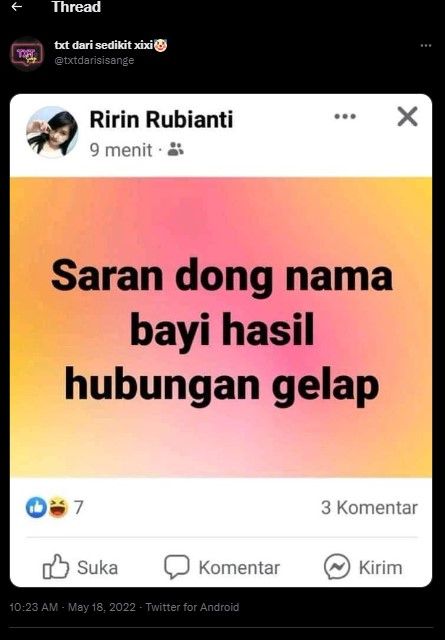Viewport: 445px width, 640px height.
Task: Click the Twitter for Android source label
Action: pos(192,607)
